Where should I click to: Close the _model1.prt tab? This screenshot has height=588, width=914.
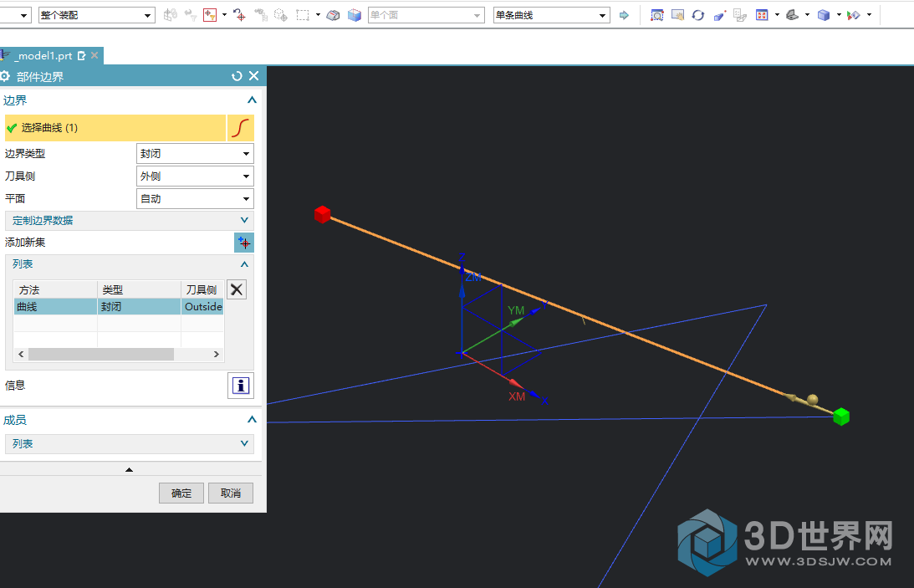94,55
